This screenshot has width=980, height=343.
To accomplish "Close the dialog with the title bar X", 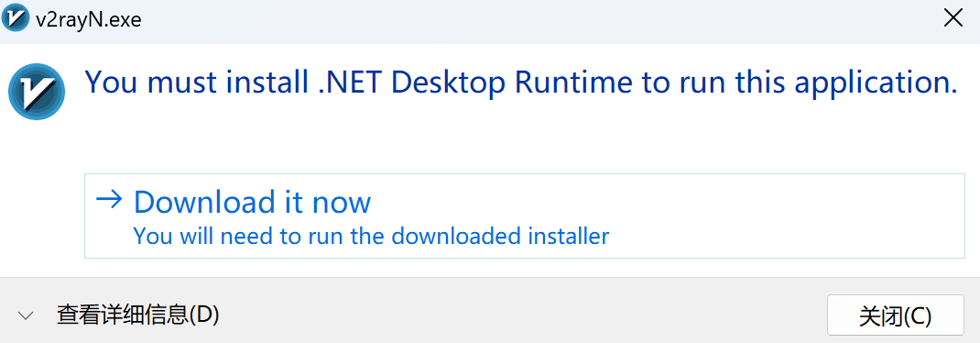I will (x=953, y=18).
